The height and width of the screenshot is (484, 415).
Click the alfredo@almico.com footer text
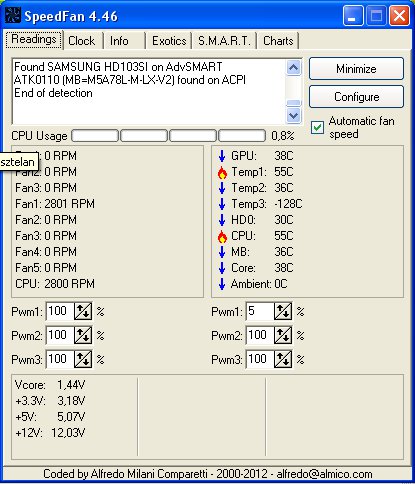[324, 474]
